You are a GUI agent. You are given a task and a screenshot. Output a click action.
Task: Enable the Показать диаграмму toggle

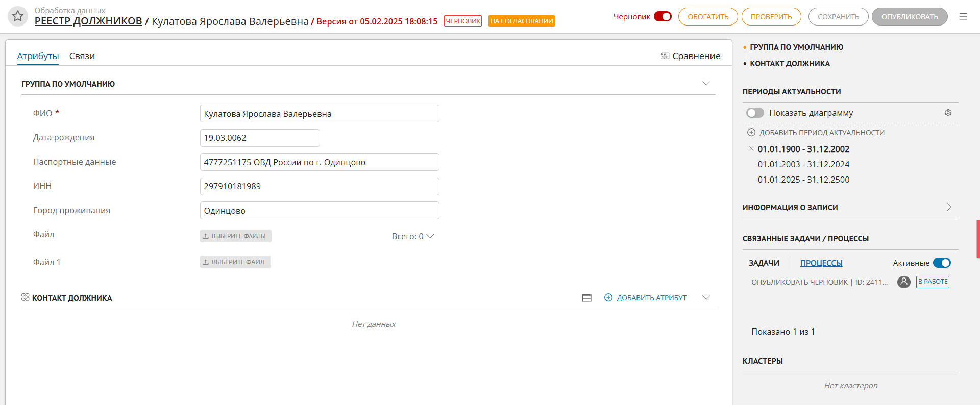[755, 113]
